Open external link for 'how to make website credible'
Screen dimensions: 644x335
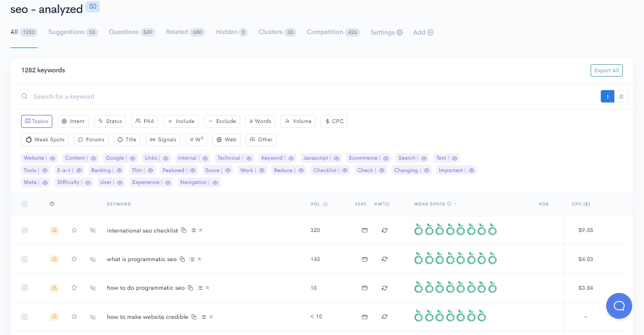[x=211, y=317]
